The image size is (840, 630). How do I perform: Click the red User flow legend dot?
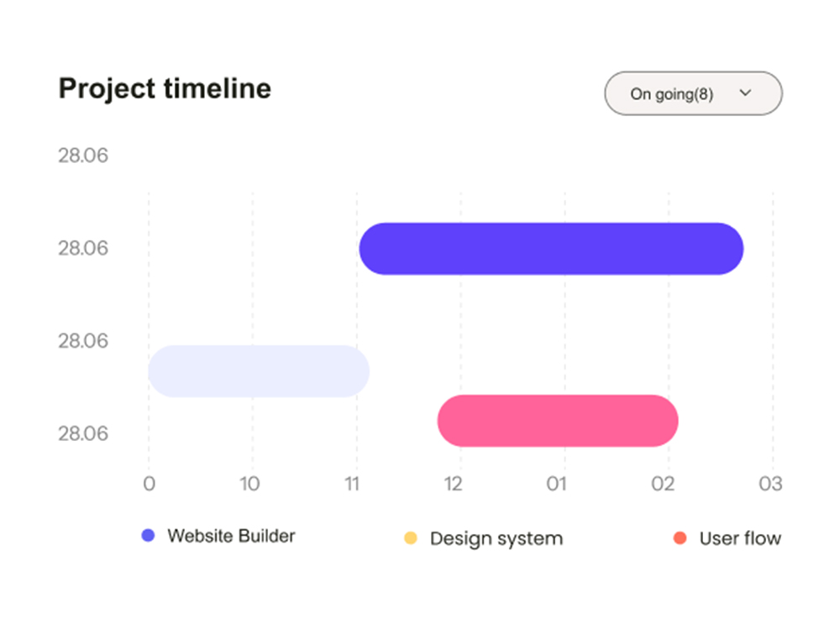pos(681,536)
